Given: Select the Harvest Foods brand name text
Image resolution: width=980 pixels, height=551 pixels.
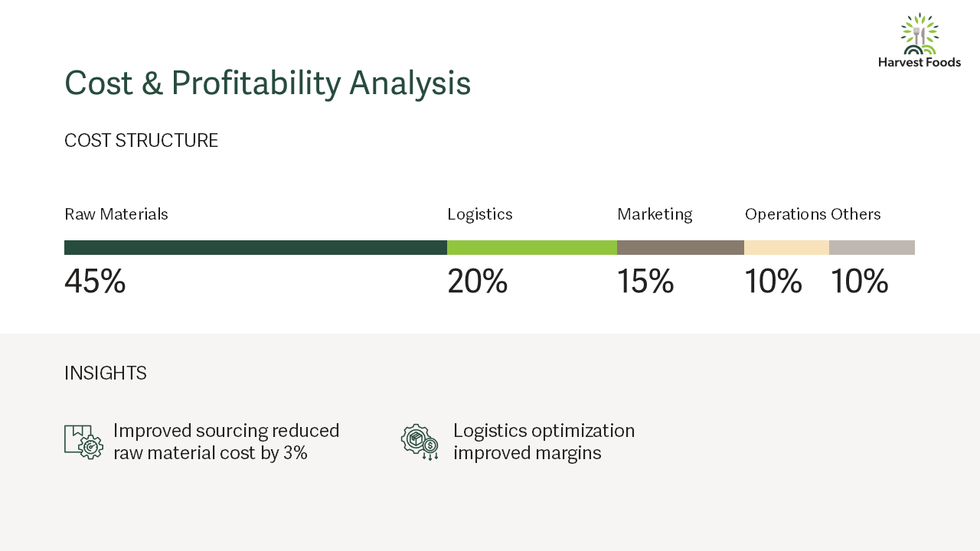Looking at the screenshot, I should [x=920, y=62].
